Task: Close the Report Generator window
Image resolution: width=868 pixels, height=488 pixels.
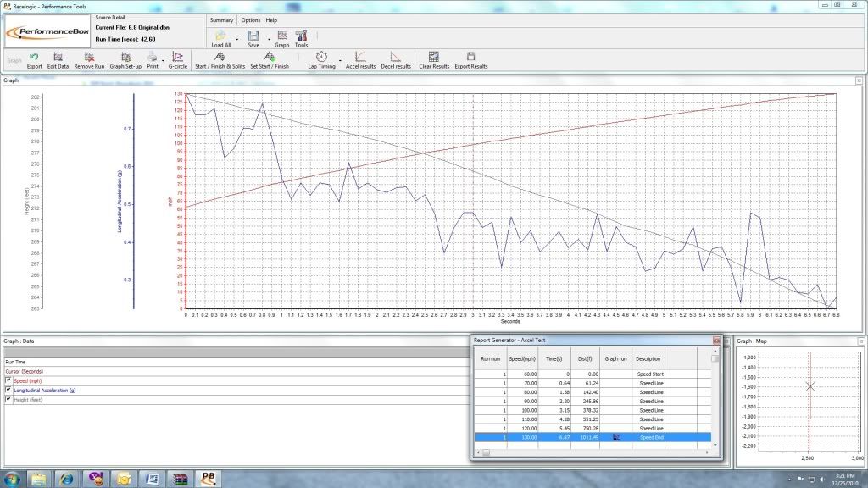Action: tap(716, 341)
